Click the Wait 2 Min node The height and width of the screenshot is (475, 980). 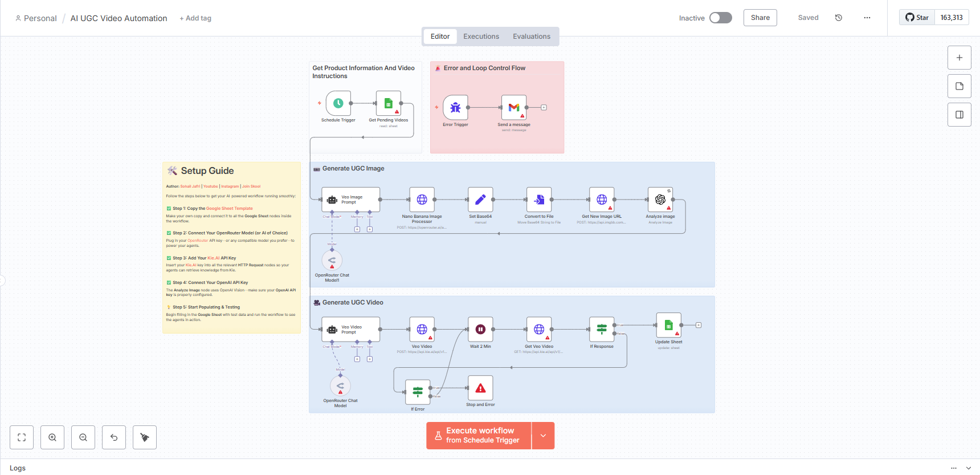[480, 329]
